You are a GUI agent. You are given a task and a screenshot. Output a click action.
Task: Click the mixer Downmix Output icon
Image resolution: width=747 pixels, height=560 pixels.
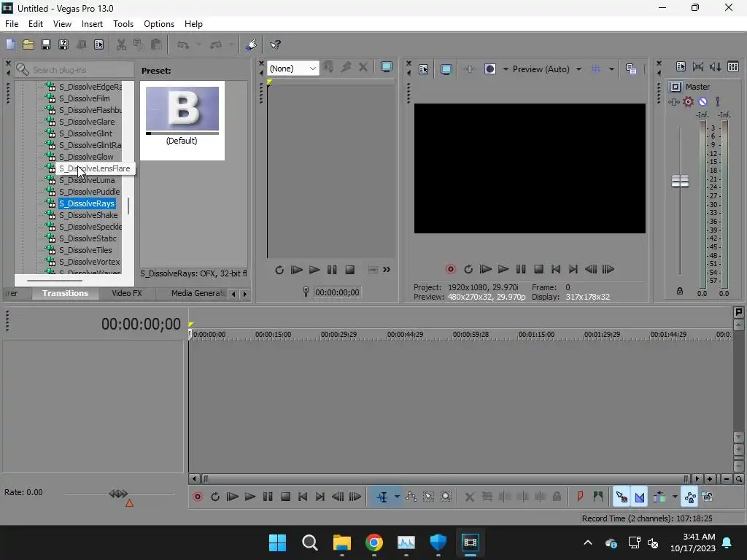click(698, 67)
